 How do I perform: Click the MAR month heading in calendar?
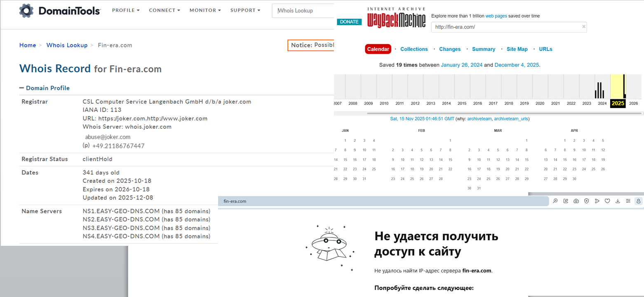(x=498, y=130)
